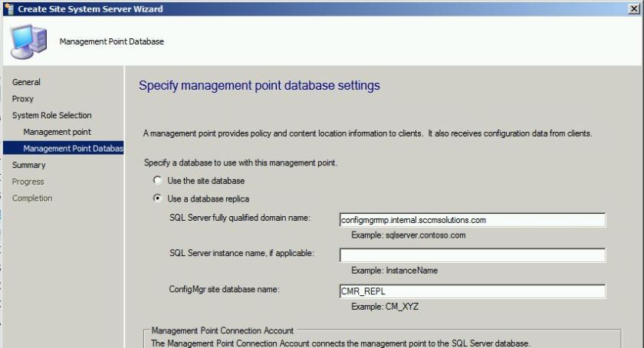Select the Use the site database option
The width and height of the screenshot is (644, 348).
pyautogui.click(x=158, y=181)
